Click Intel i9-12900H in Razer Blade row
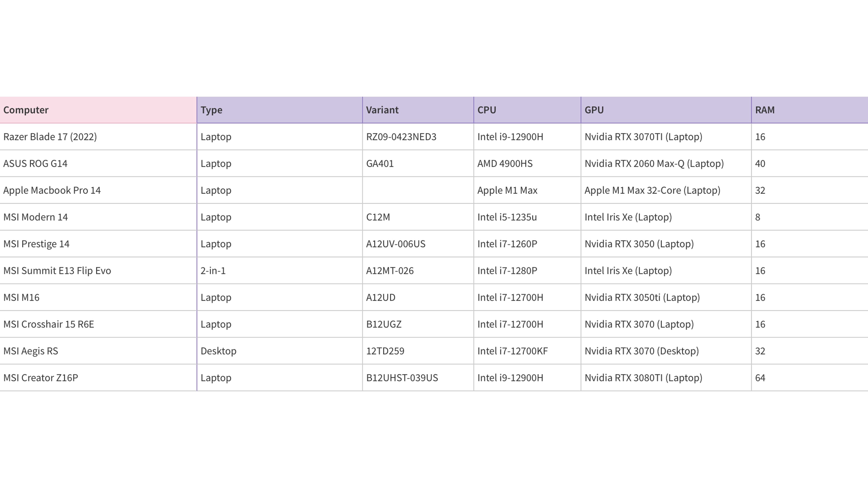This screenshot has height=488, width=868. [527, 137]
